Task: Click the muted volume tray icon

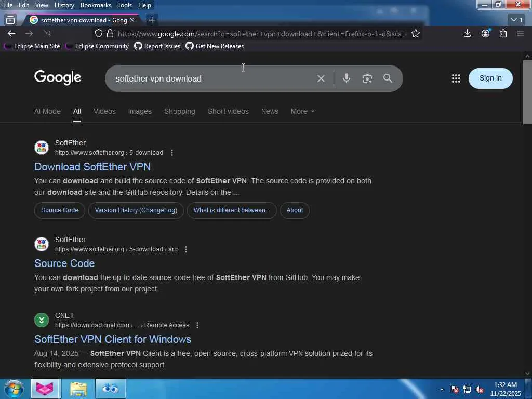Action: pos(480,389)
